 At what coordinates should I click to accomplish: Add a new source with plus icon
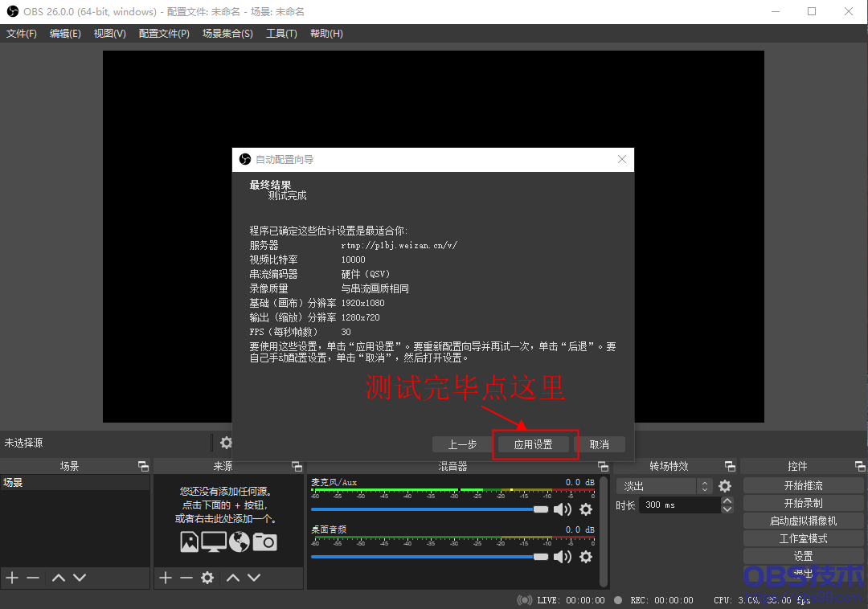(165, 578)
